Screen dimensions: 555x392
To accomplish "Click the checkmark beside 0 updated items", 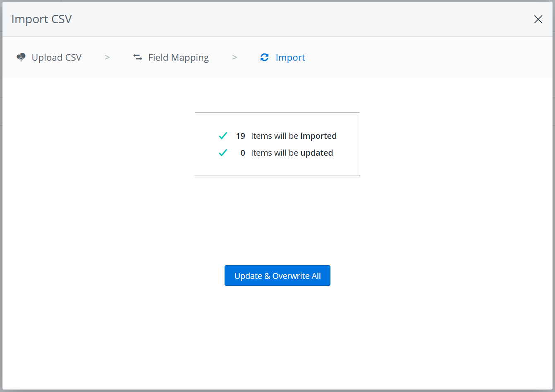I will pyautogui.click(x=223, y=152).
